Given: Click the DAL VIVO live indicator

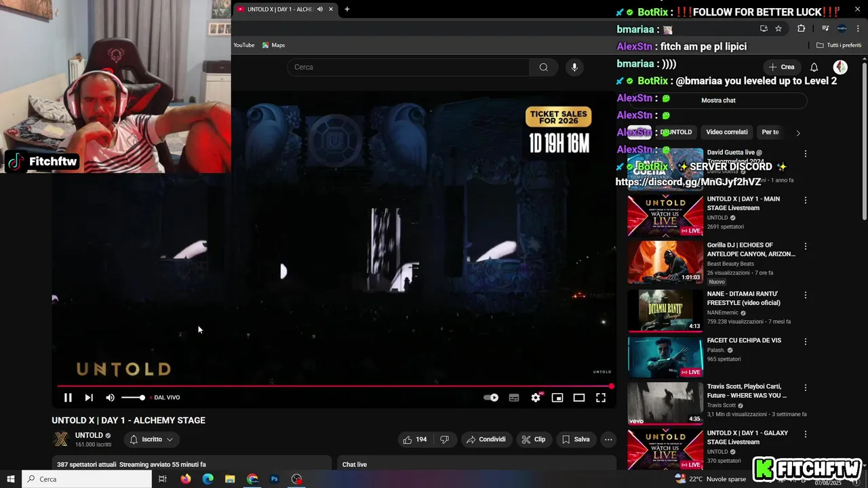Looking at the screenshot, I should point(167,398).
